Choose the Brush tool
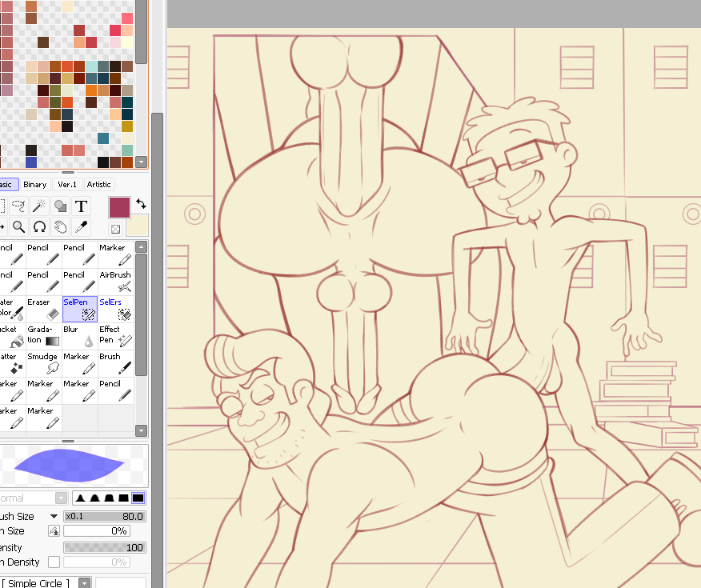Image resolution: width=701 pixels, height=588 pixels. [115, 363]
